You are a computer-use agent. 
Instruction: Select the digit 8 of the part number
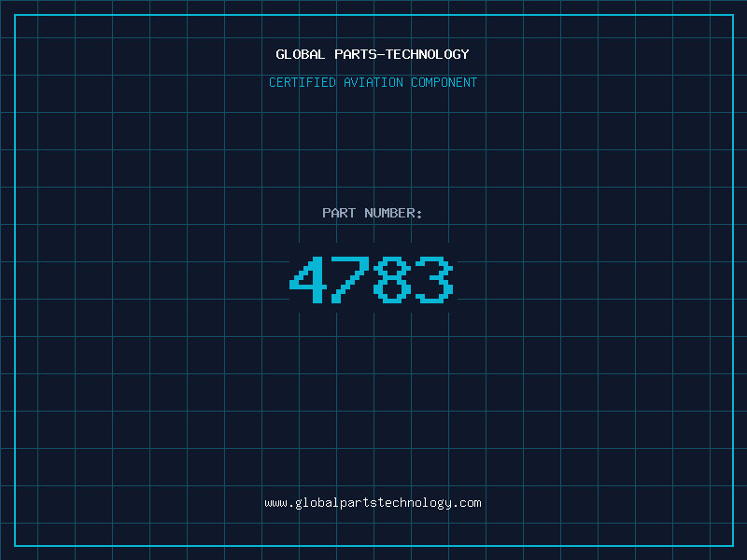[392, 279]
